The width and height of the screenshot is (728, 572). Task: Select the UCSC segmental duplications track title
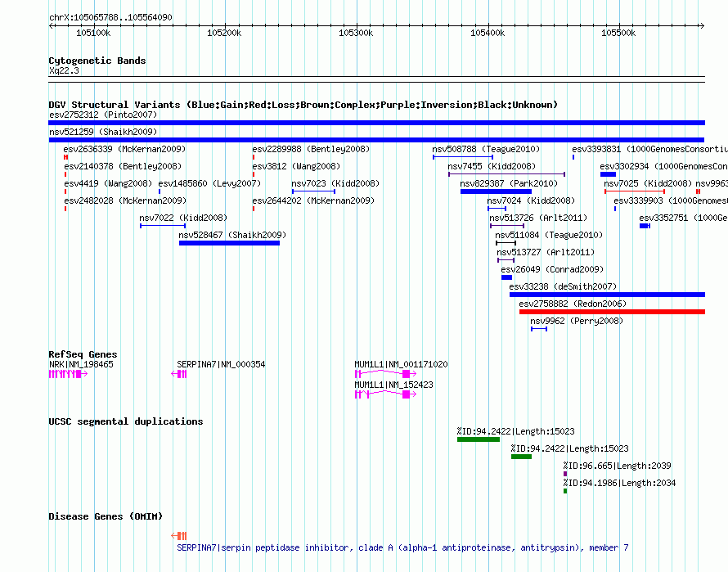[x=126, y=422]
